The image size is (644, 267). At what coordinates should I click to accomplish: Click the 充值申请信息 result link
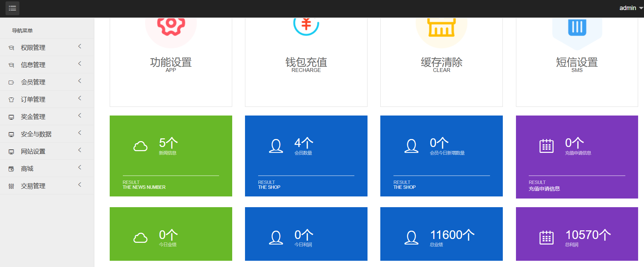(x=544, y=189)
